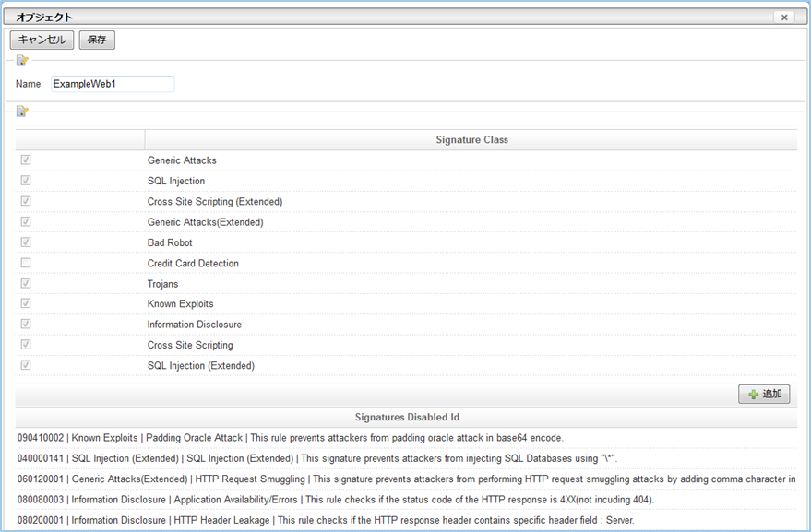Viewport: 811px width, 532px height.
Task: Click the Name label text
Action: point(28,84)
